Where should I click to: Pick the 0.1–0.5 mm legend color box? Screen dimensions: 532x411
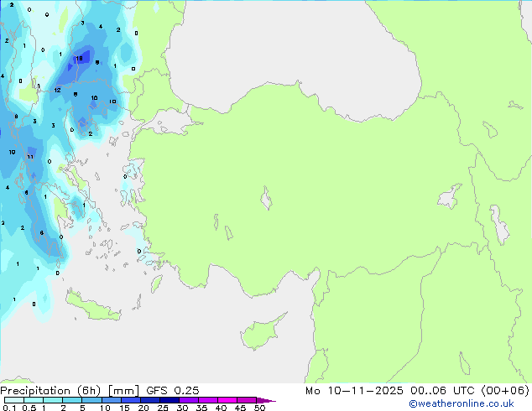point(14,400)
